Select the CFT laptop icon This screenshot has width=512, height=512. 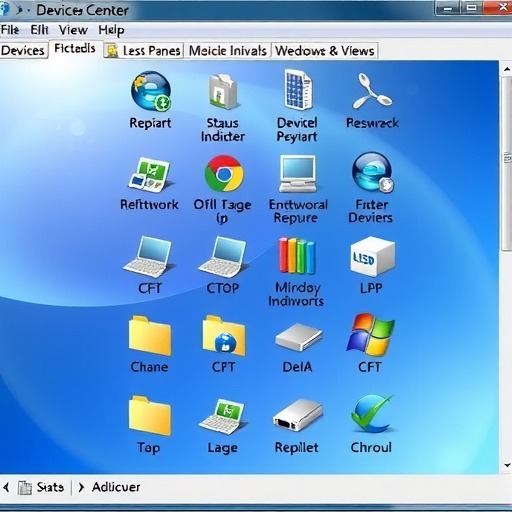(149, 257)
